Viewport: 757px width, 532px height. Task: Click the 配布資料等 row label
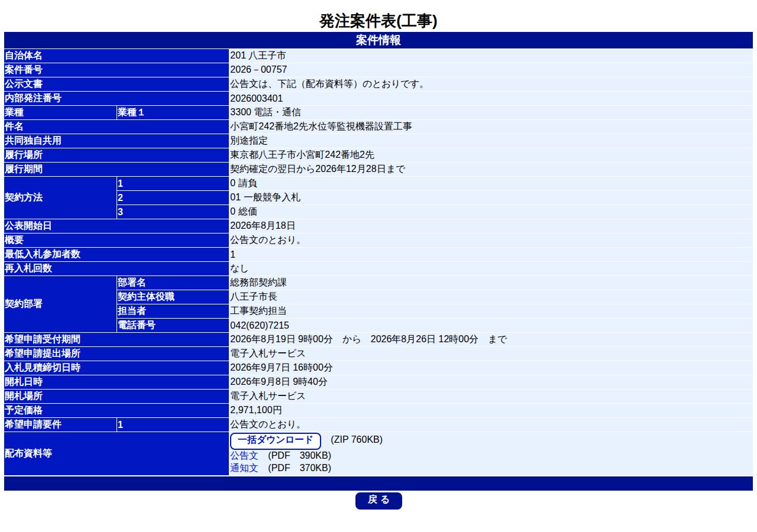(x=116, y=453)
